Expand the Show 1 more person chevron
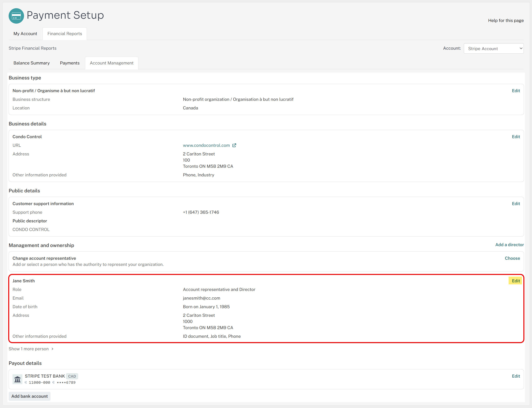 (52, 349)
